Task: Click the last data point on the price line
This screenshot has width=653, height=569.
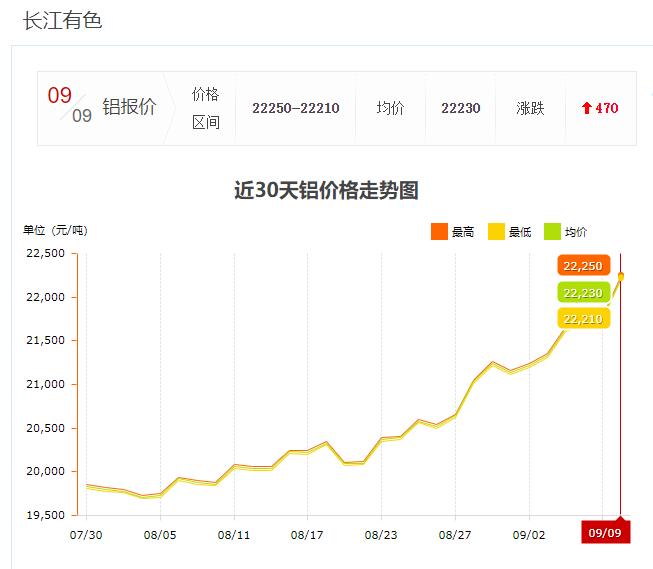Action: pos(621,276)
